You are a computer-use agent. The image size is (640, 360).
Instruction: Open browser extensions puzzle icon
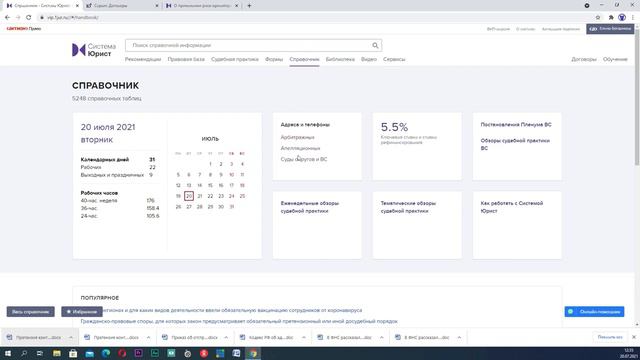tap(611, 18)
